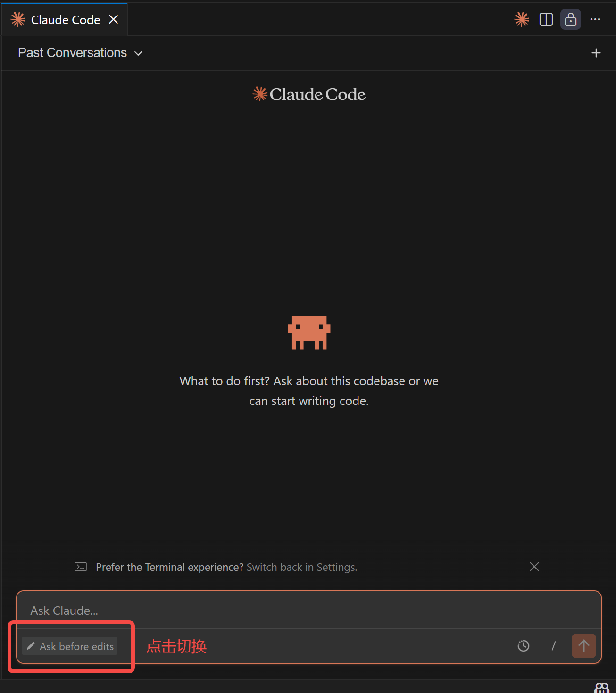Click the orange pixel mascot image
This screenshot has height=693, width=616.
(x=309, y=333)
